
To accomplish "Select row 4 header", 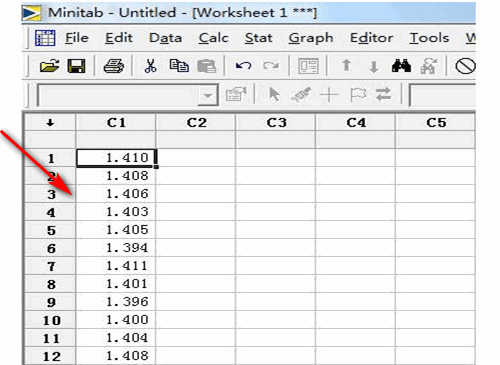I will pyautogui.click(x=50, y=212).
